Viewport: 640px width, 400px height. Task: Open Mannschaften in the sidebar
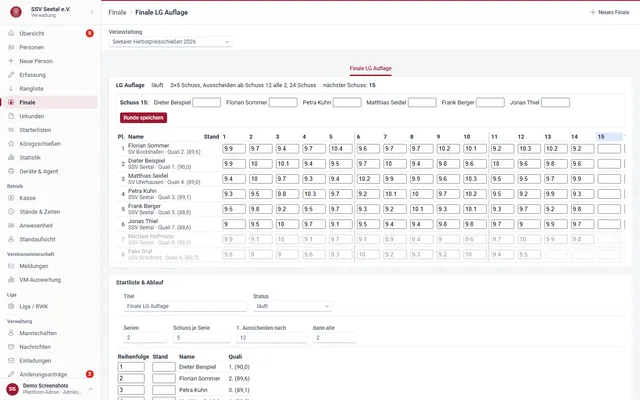pos(49,333)
